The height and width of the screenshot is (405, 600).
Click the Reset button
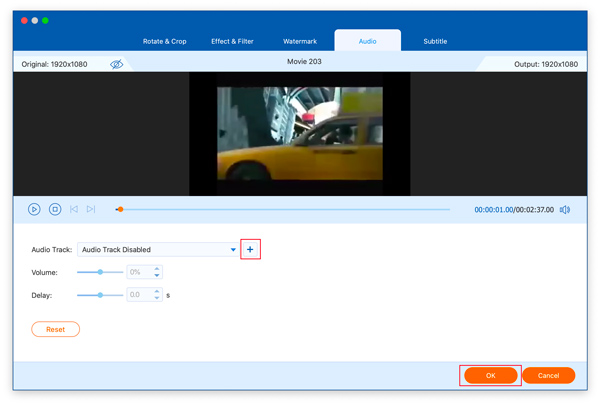pyautogui.click(x=55, y=329)
